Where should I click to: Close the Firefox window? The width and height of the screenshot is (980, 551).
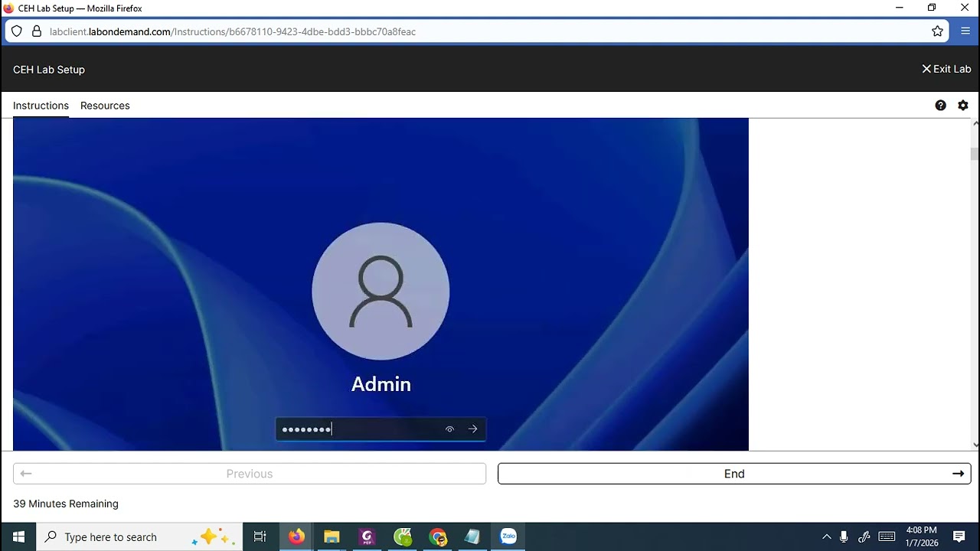click(x=965, y=8)
